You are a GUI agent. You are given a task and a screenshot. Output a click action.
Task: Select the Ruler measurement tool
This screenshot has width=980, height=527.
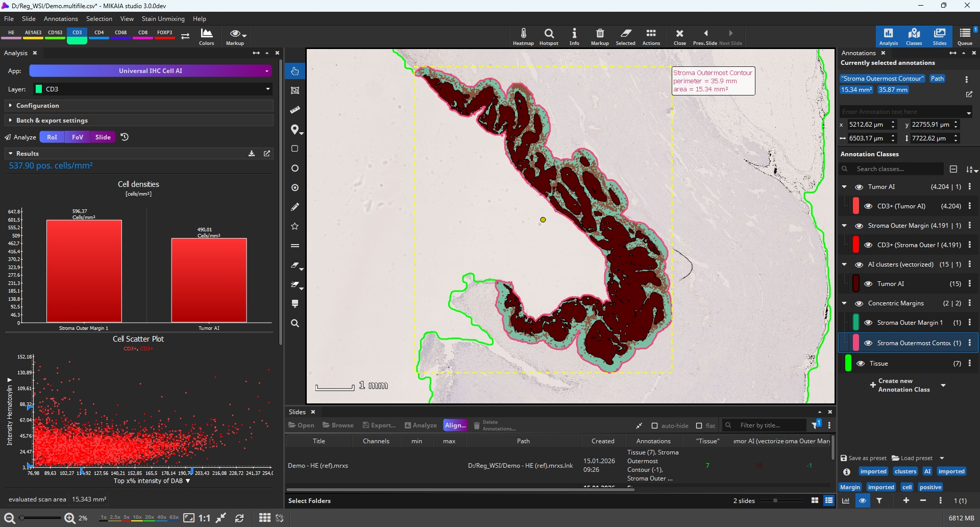pos(295,110)
